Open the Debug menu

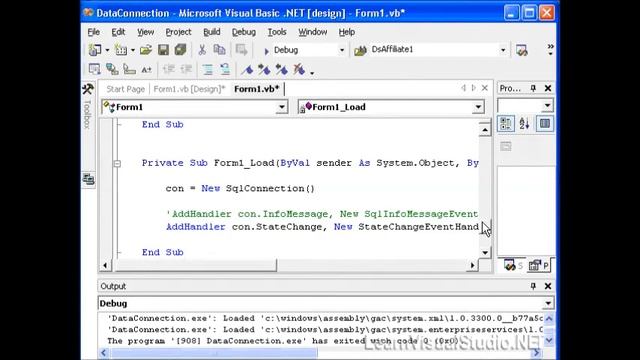pos(244,32)
